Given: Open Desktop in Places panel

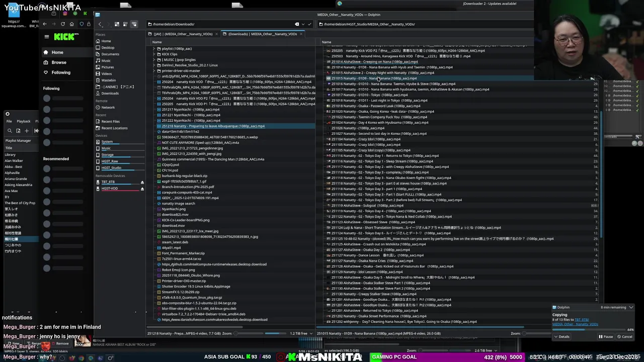Looking at the screenshot, I should coord(108,48).
